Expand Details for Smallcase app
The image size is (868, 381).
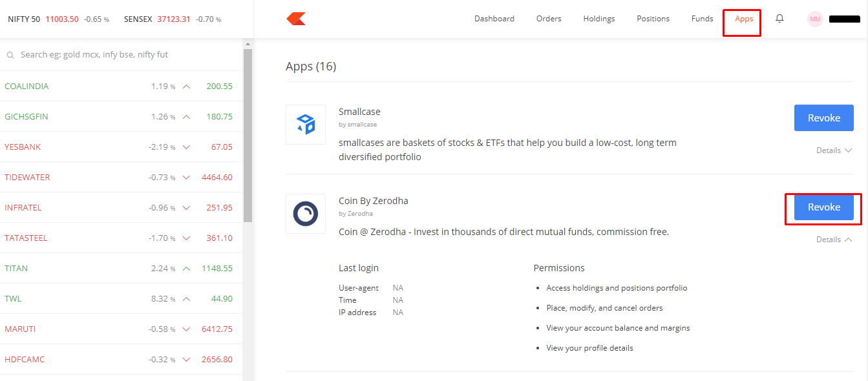[834, 150]
